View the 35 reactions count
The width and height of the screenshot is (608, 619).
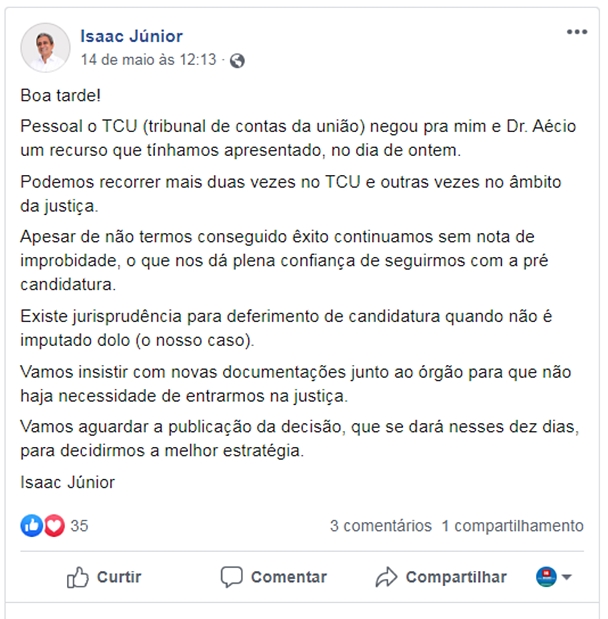click(80, 526)
